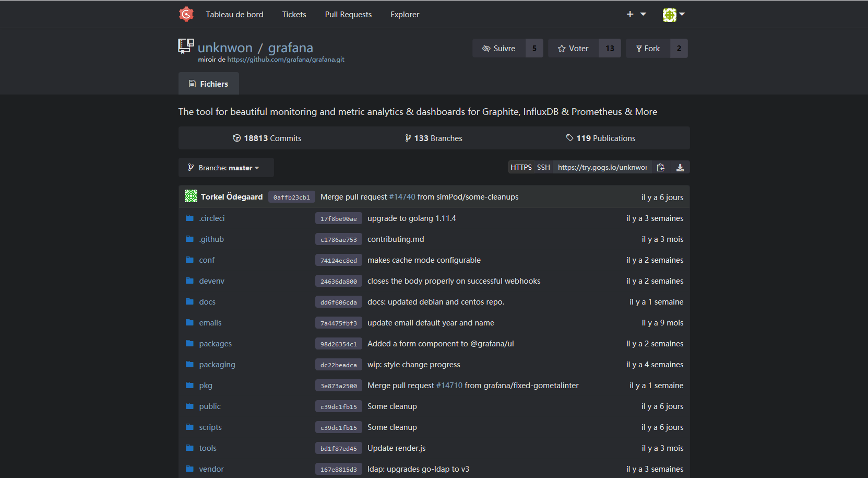Click the Gogs logo in the navbar
Screen dimensions: 868x478
coord(186,14)
